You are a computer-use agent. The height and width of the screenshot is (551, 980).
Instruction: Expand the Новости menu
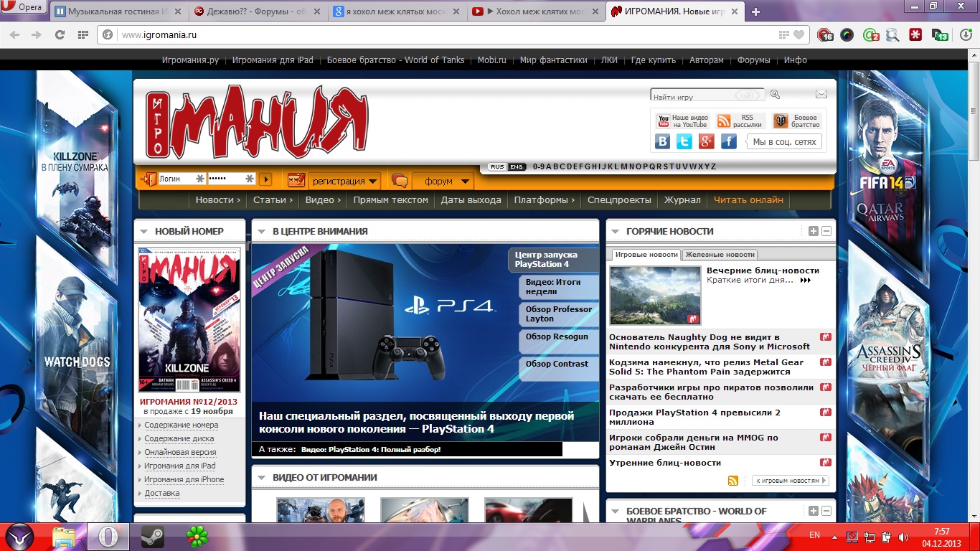pos(218,200)
